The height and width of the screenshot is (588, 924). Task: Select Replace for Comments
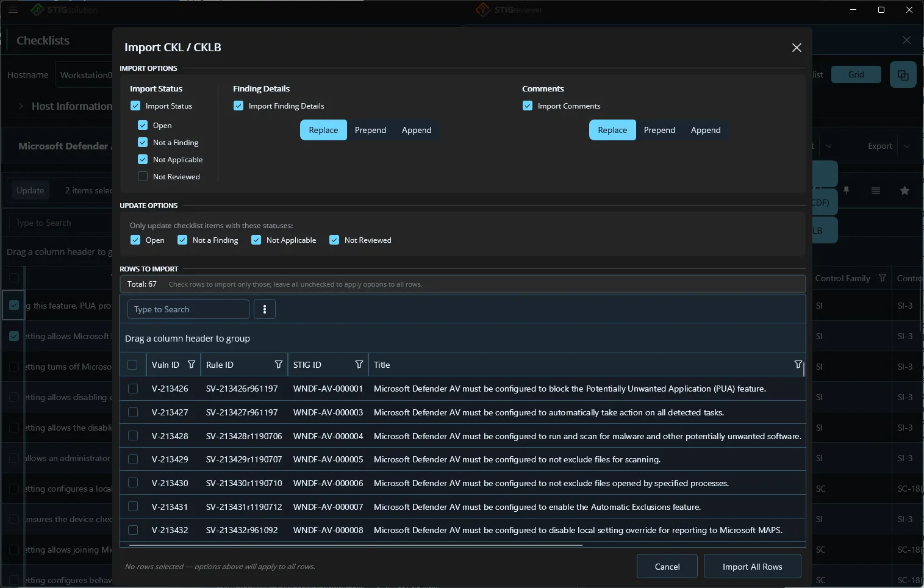[x=612, y=130]
